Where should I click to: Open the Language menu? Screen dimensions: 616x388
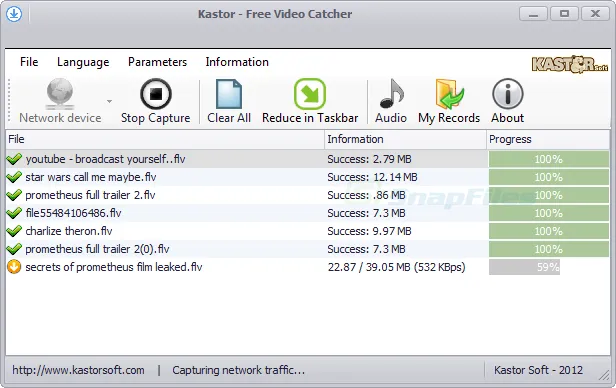[x=83, y=62]
